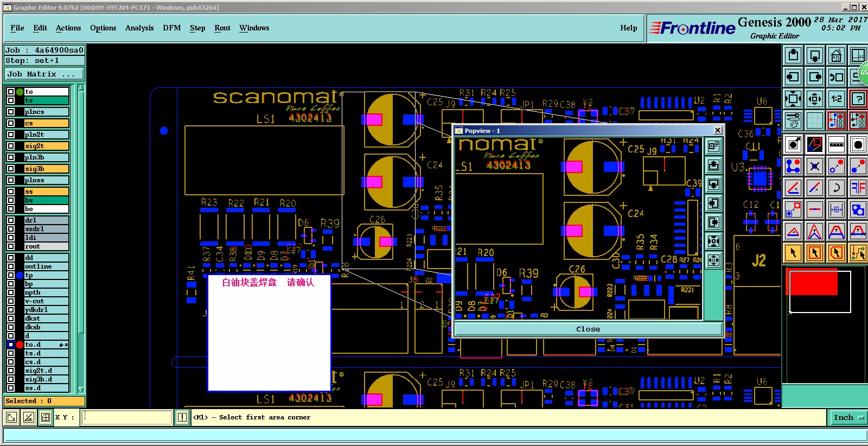
Task: Click the grid display icon
Action: click(815, 120)
